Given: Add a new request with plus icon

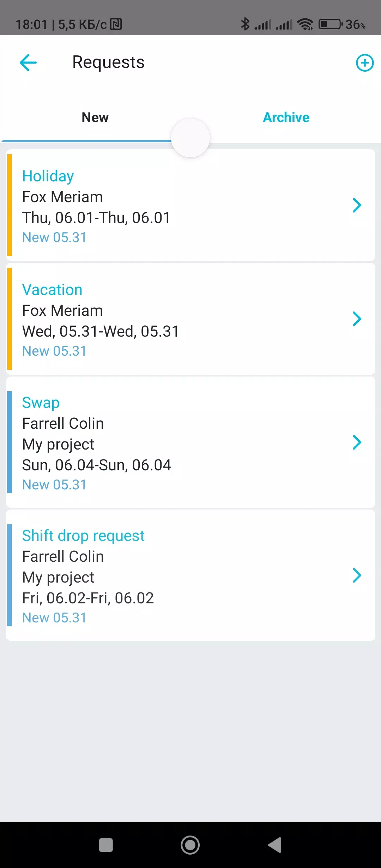Looking at the screenshot, I should (364, 63).
